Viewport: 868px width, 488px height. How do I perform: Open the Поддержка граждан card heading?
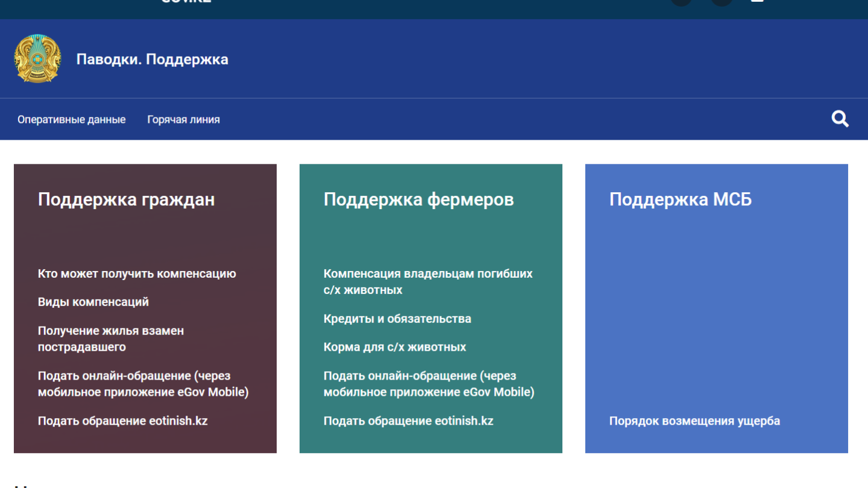pyautogui.click(x=126, y=199)
